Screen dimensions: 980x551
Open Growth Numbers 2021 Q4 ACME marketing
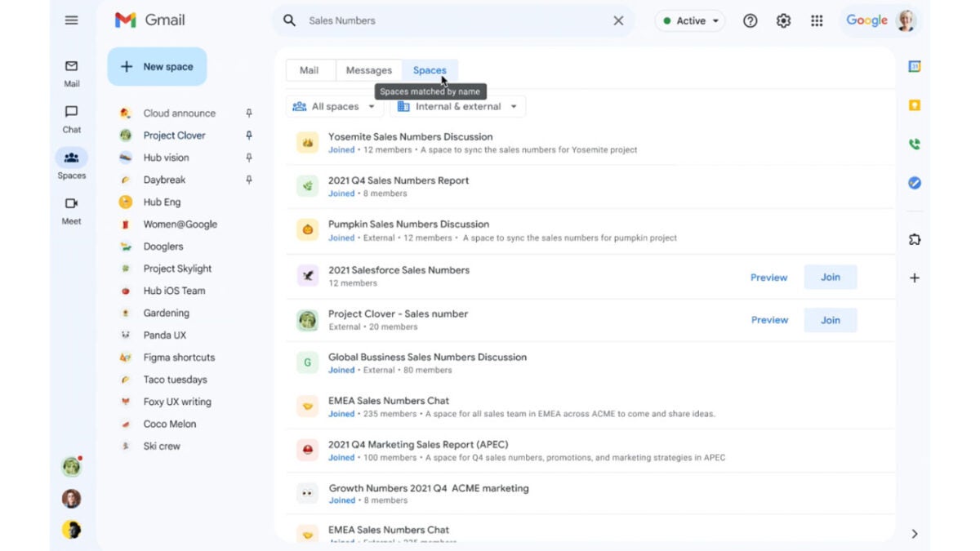(590, 494)
